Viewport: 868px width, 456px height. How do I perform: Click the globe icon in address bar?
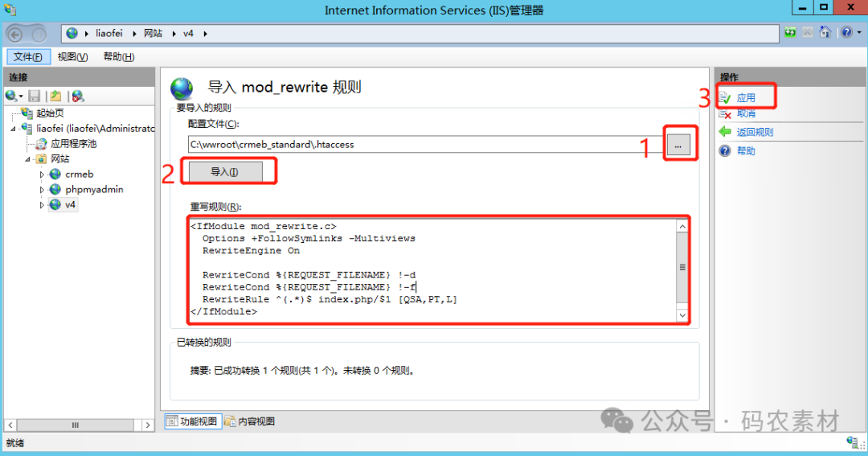point(72,33)
